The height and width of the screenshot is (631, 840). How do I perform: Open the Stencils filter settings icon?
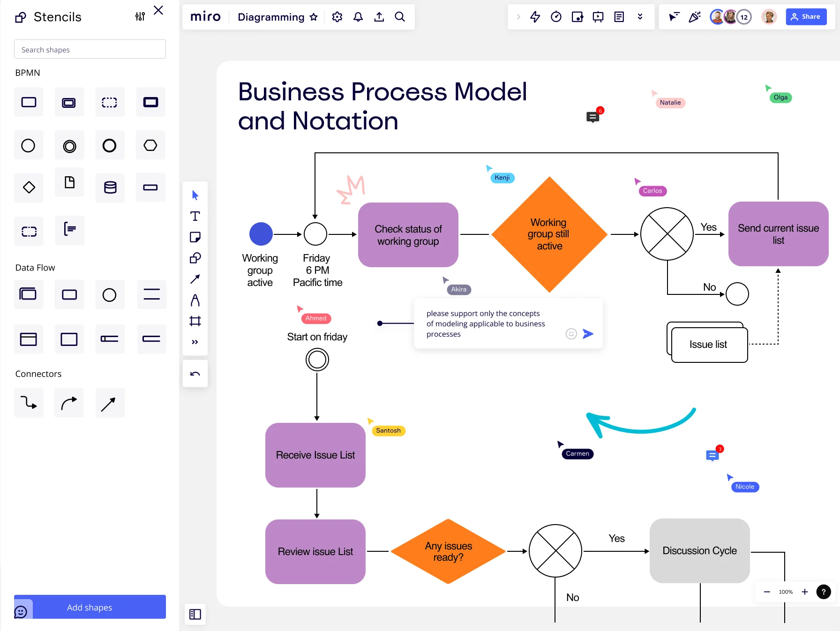coord(140,17)
